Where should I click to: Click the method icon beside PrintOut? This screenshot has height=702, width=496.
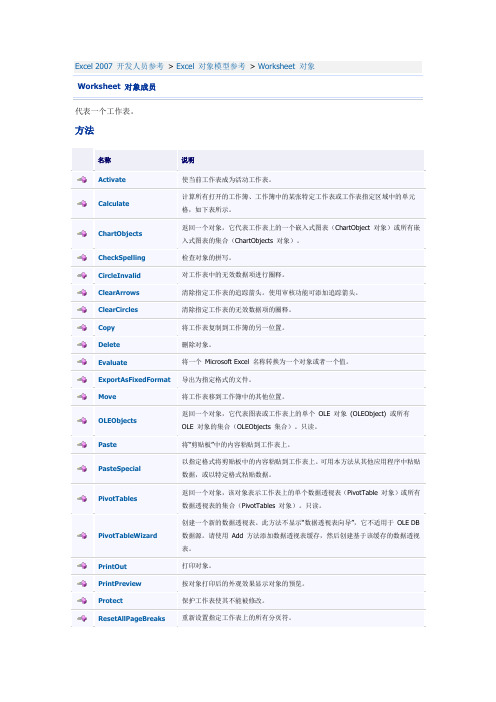coord(82,566)
